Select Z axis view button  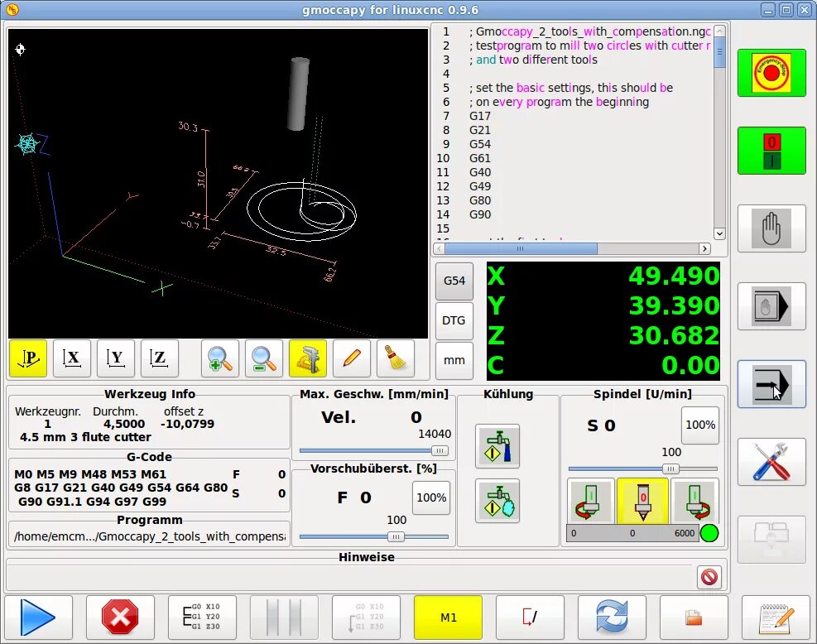point(160,358)
